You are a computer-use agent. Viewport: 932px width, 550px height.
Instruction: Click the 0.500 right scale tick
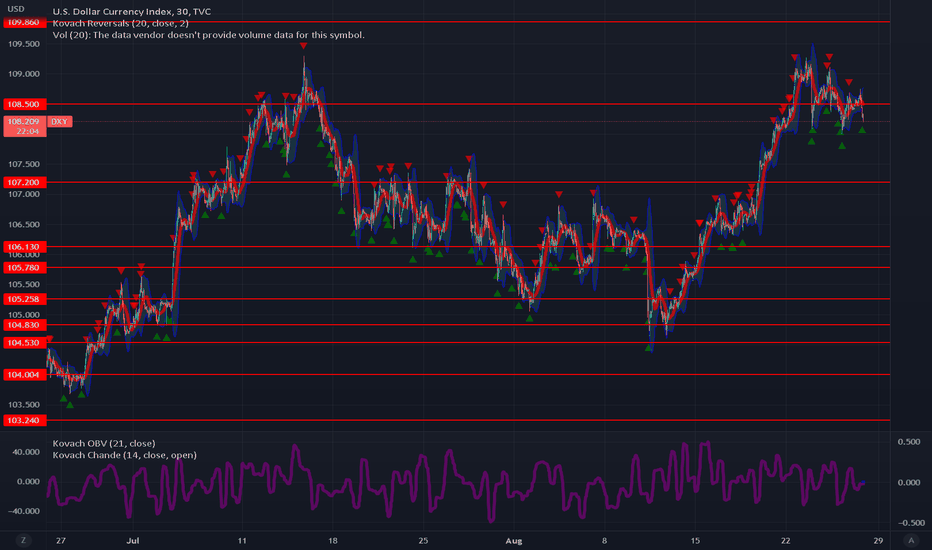pyautogui.click(x=909, y=442)
